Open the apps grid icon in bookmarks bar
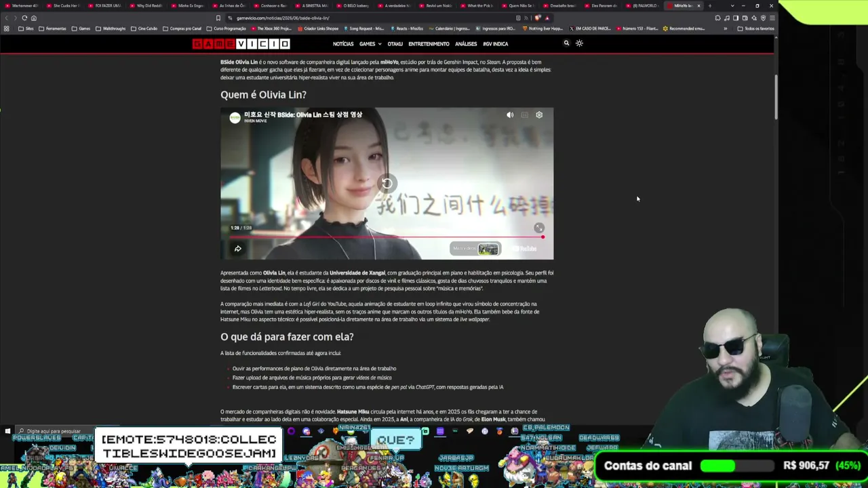Viewport: 868px width, 488px height. click(7, 28)
